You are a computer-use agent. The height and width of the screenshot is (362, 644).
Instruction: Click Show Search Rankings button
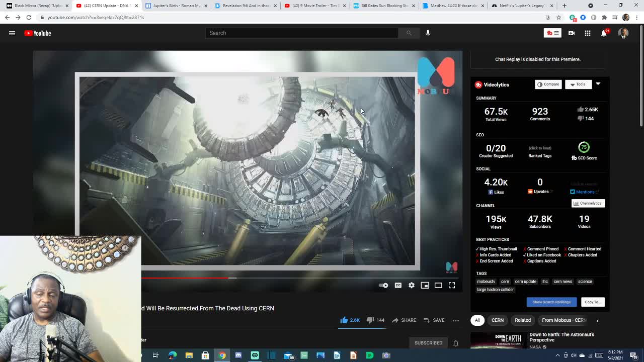[551, 302]
